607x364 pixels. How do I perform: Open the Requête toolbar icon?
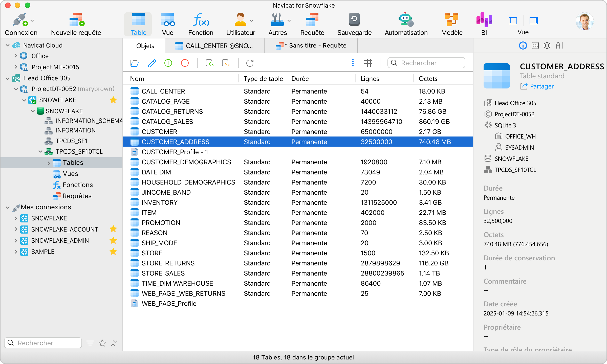312,20
